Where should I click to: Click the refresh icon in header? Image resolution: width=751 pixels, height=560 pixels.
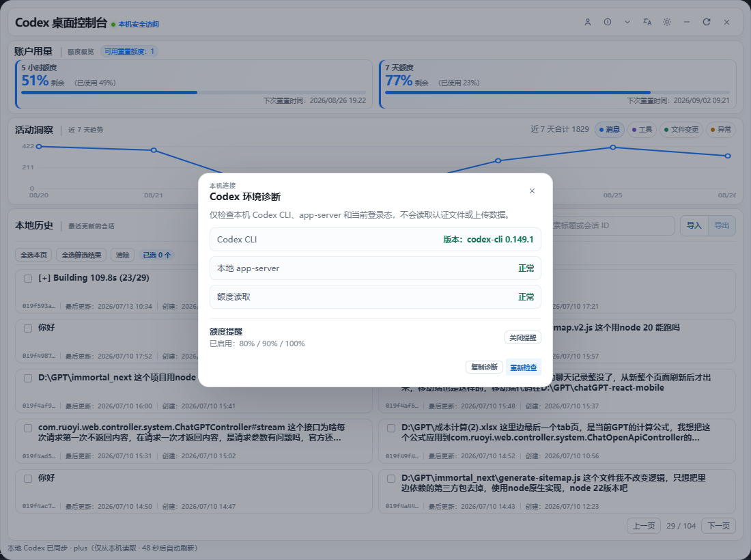click(707, 22)
